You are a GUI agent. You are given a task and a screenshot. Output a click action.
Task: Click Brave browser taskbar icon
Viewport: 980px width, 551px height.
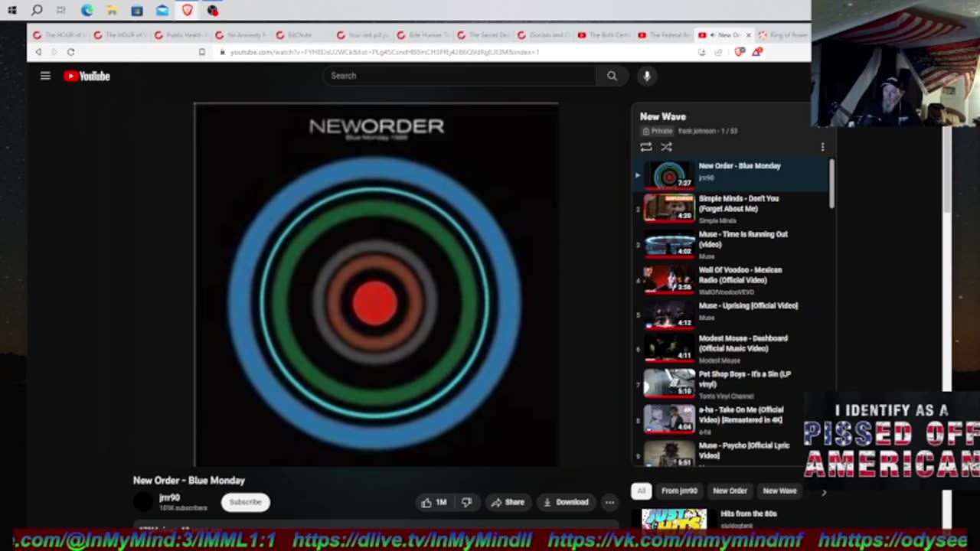[188, 11]
